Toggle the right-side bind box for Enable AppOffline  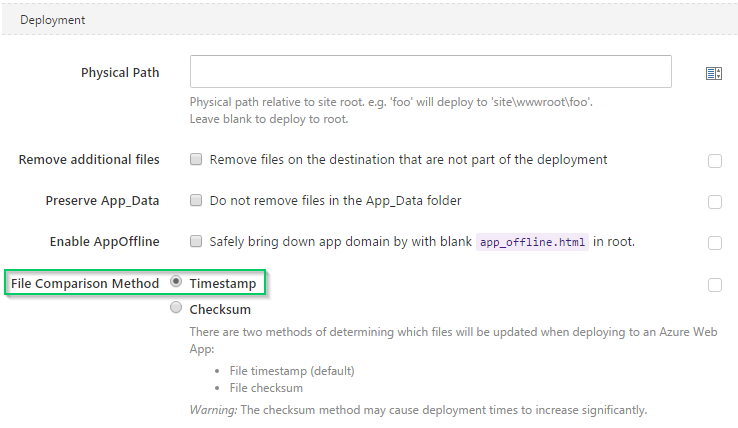tap(714, 242)
